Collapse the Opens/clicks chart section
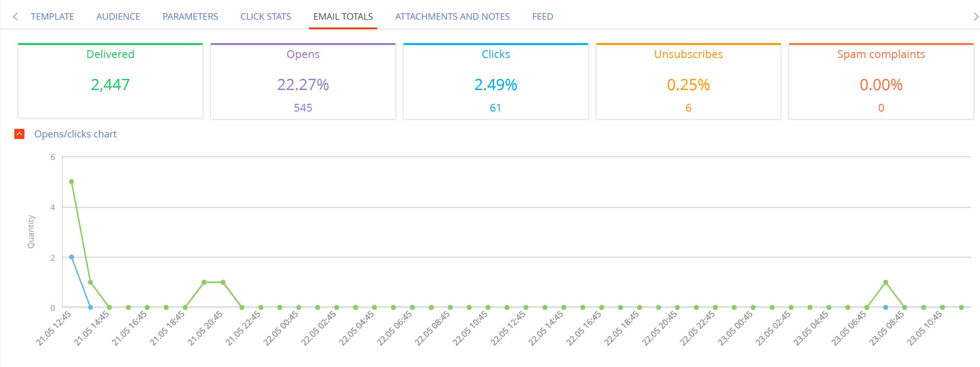Image resolution: width=980 pixels, height=367 pixels. [19, 134]
